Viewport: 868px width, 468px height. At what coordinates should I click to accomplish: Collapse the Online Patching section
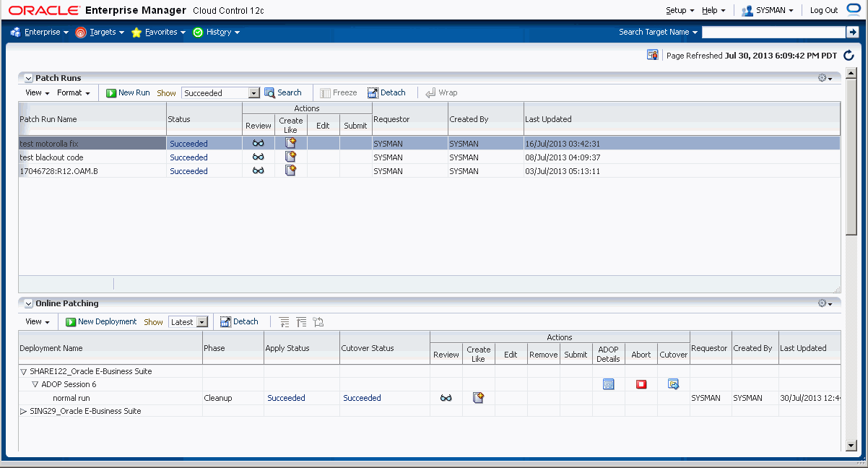28,303
